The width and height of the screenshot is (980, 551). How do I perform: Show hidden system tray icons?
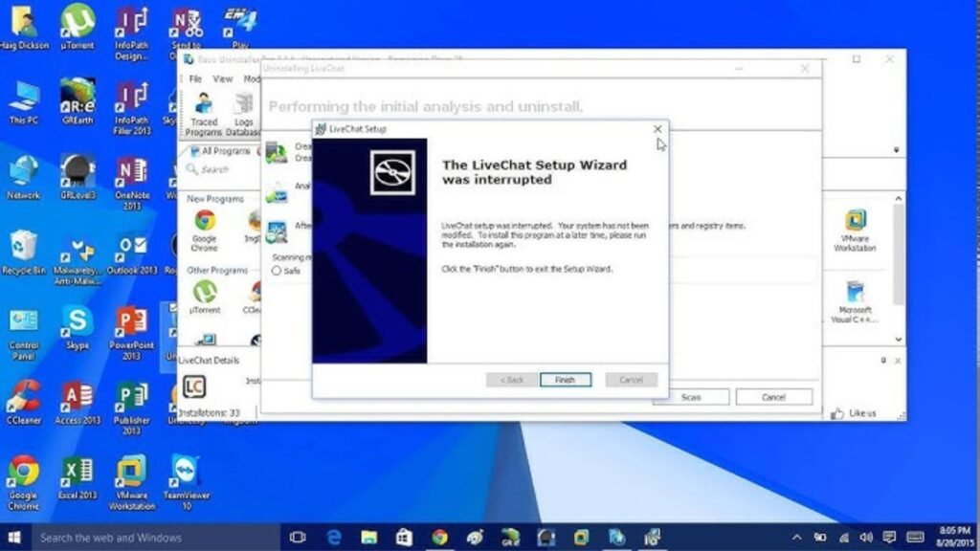pos(796,538)
